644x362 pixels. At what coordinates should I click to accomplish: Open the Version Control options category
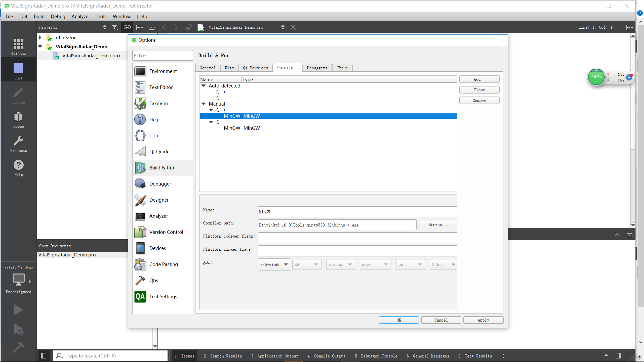[166, 232]
